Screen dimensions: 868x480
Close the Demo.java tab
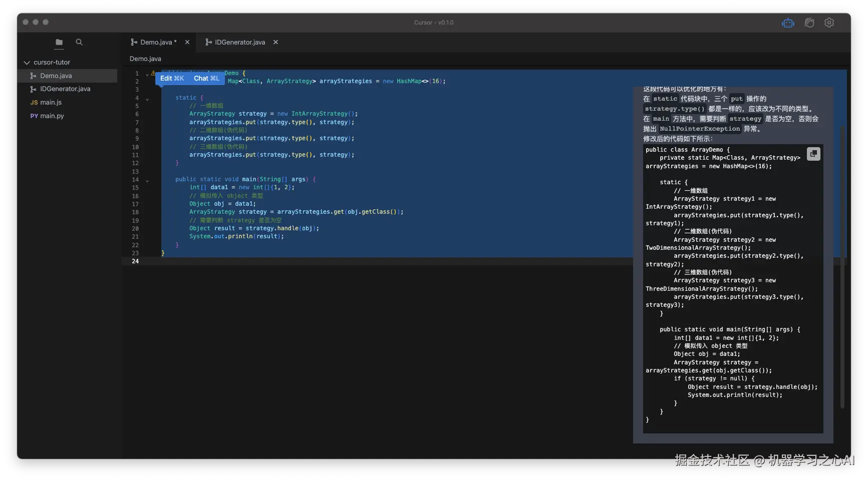click(x=187, y=43)
